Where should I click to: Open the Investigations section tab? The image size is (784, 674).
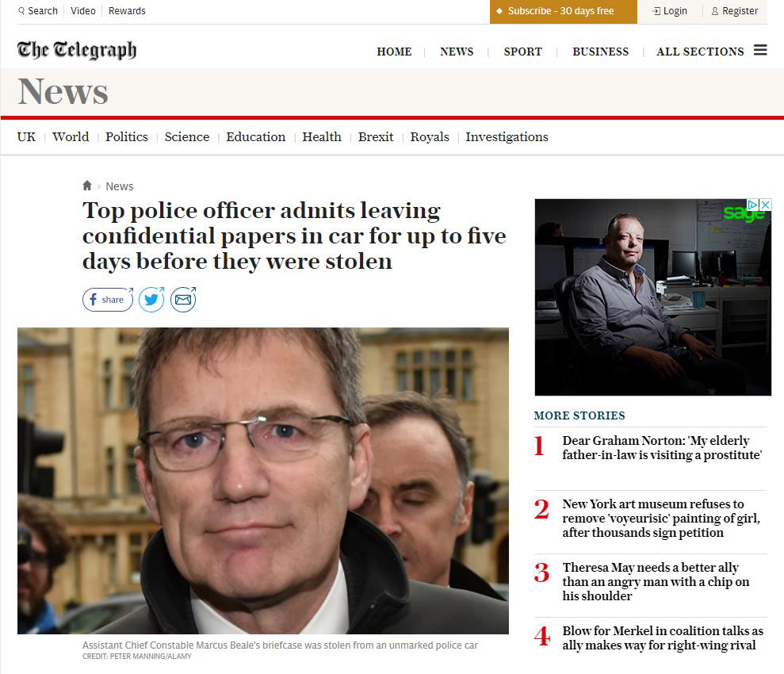pos(507,137)
